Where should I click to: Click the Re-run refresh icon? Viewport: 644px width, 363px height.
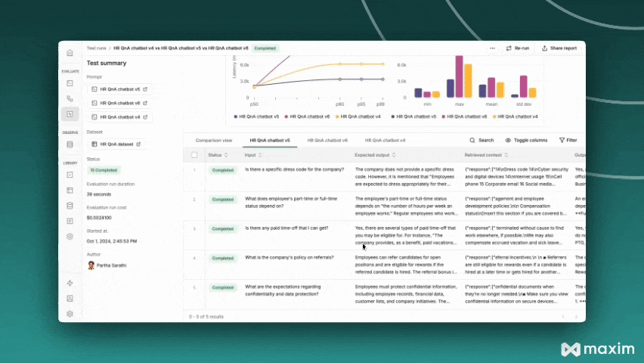click(x=509, y=48)
